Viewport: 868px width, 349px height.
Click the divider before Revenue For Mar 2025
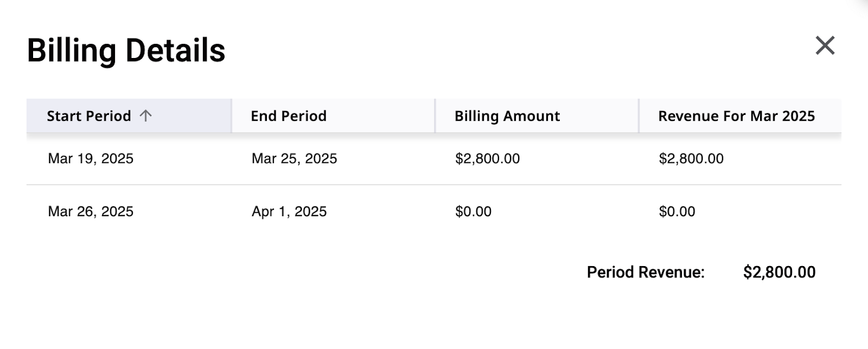pyautogui.click(x=639, y=115)
